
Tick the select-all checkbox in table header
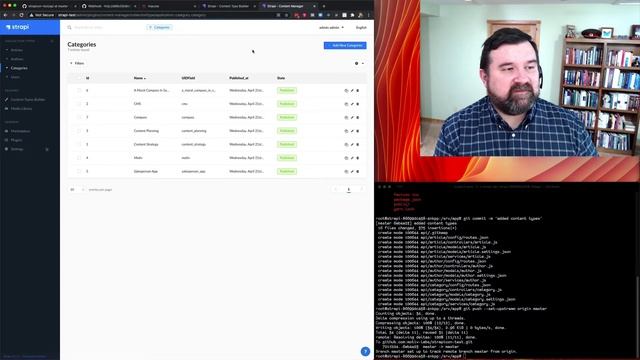click(79, 78)
